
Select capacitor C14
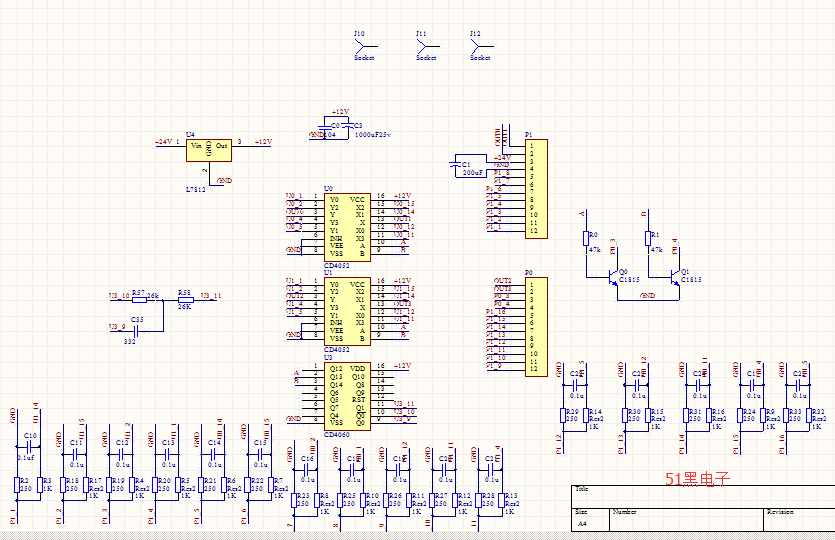point(214,454)
